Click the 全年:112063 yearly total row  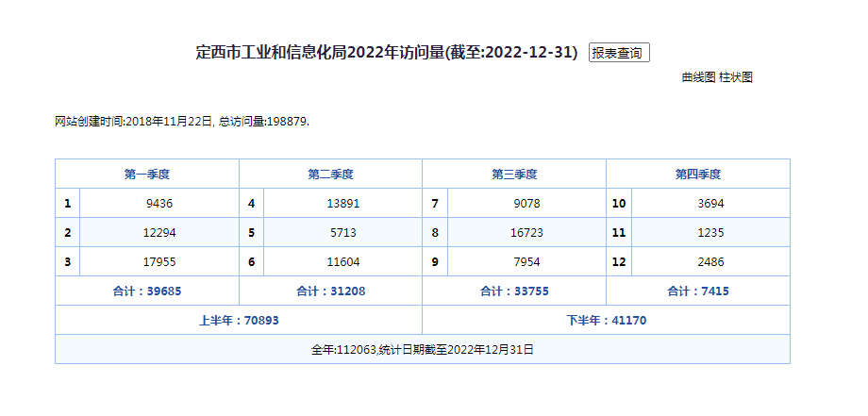point(422,349)
